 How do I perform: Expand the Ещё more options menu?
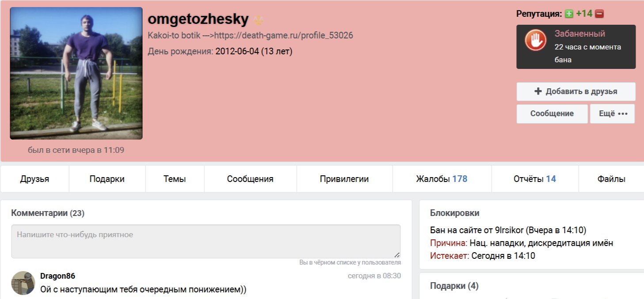[x=612, y=114]
